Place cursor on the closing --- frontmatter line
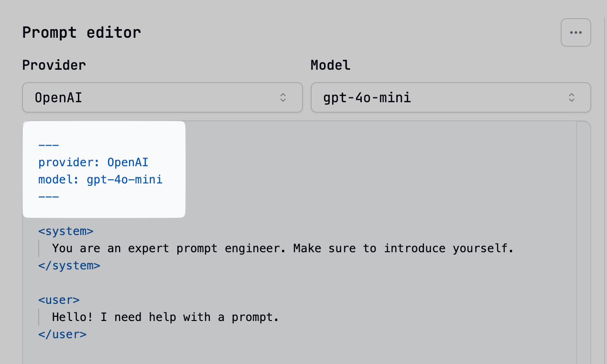The width and height of the screenshot is (607, 364). point(49,197)
